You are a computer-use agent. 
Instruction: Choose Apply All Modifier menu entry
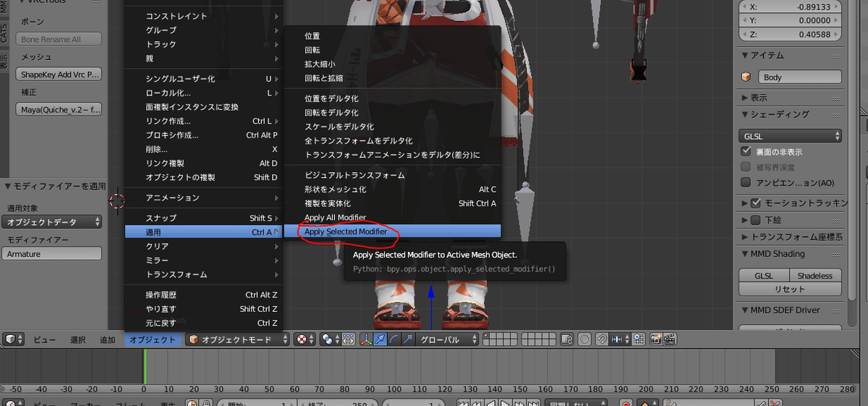392,218
